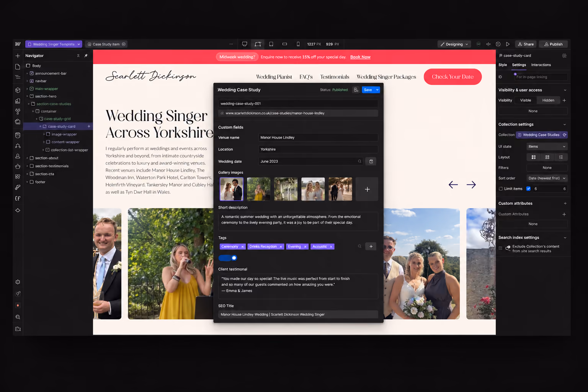Choose second grid layout option
The height and width of the screenshot is (392, 588).
547,157
